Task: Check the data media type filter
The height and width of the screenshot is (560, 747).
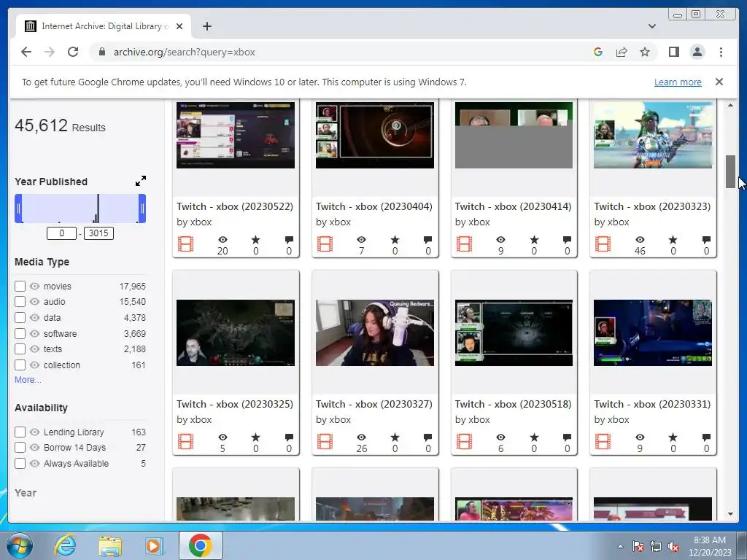Action: [x=20, y=318]
